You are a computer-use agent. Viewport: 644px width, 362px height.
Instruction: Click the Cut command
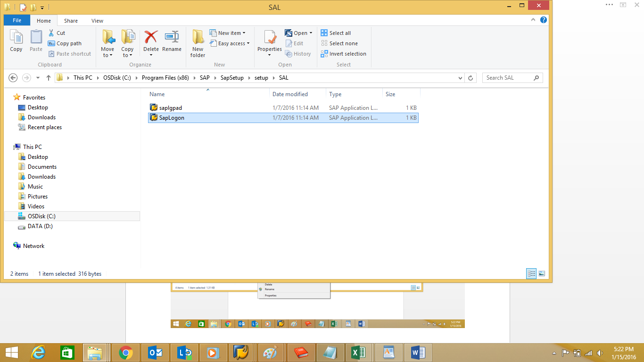pyautogui.click(x=57, y=33)
